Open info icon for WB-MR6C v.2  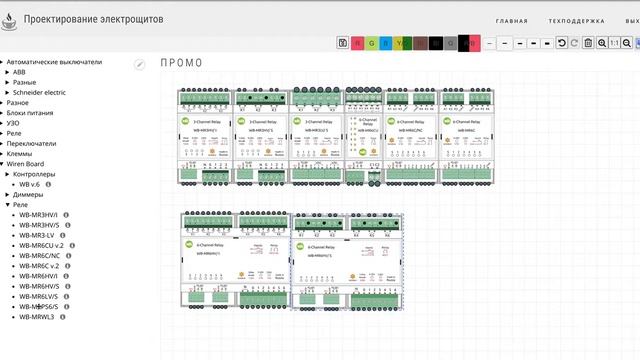pyautogui.click(x=68, y=266)
